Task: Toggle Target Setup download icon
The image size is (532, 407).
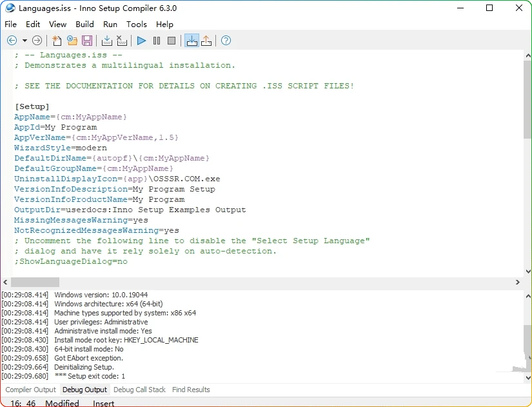Action: [192, 41]
